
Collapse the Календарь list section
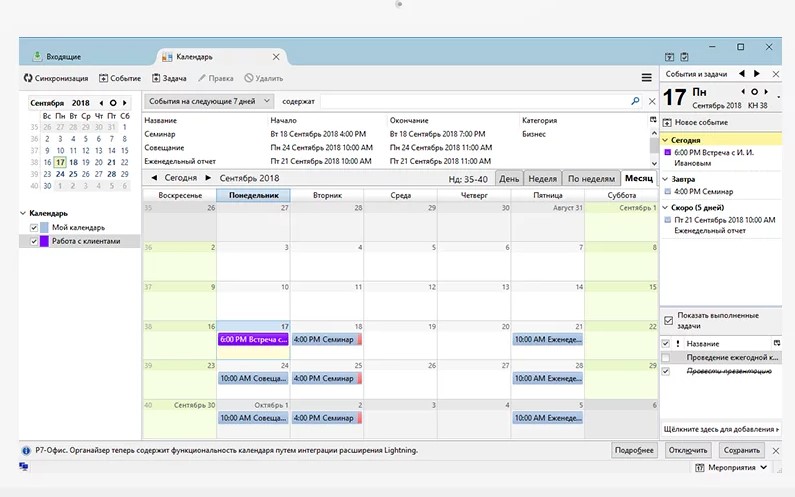[x=23, y=213]
